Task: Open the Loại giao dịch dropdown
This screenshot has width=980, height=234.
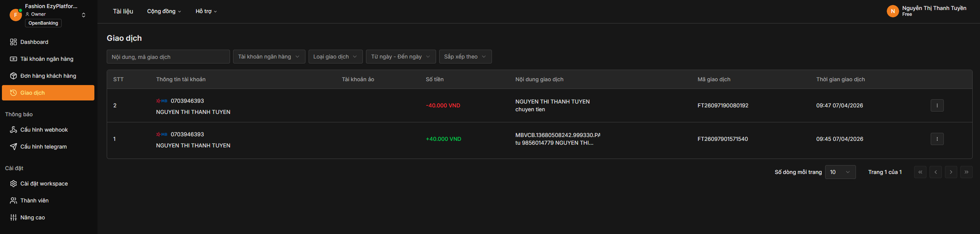Action: pos(335,57)
